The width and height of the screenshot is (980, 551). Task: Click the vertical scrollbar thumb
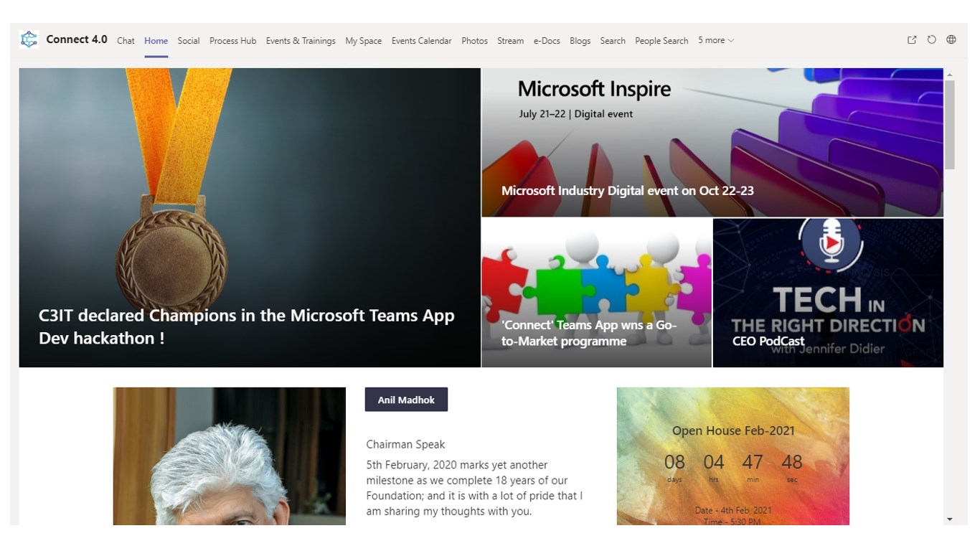[950, 125]
